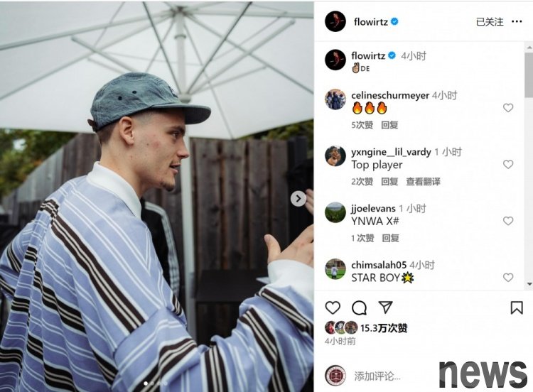Screen dimensions: 533x392
Task: View translation of 'Top player' comment
Action: [x=424, y=182]
